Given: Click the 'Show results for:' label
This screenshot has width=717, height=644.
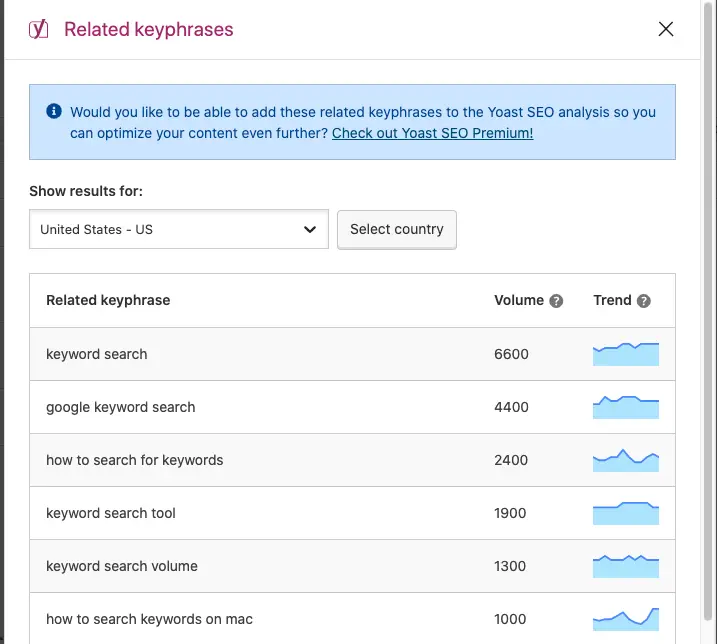Looking at the screenshot, I should (x=86, y=191).
